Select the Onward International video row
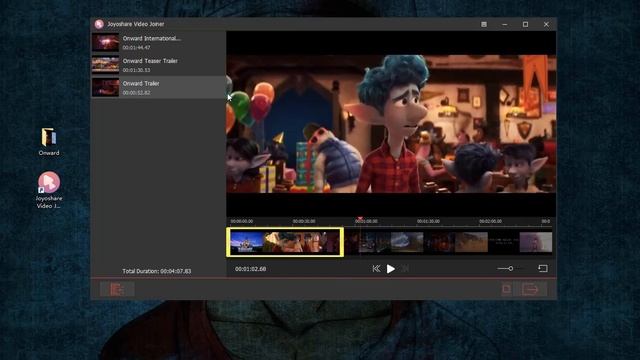This screenshot has height=360, width=640. (159, 42)
